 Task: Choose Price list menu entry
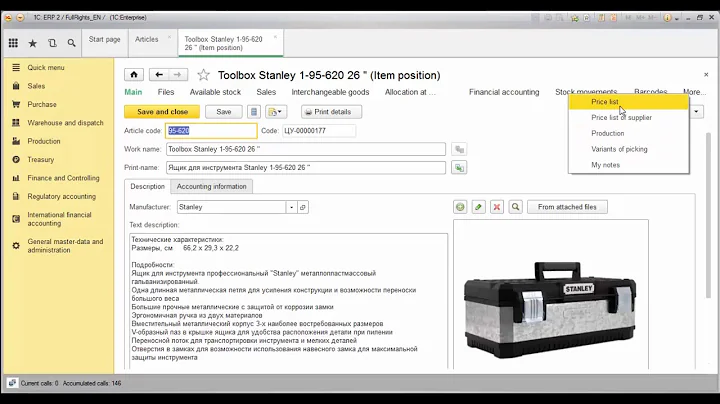point(629,102)
